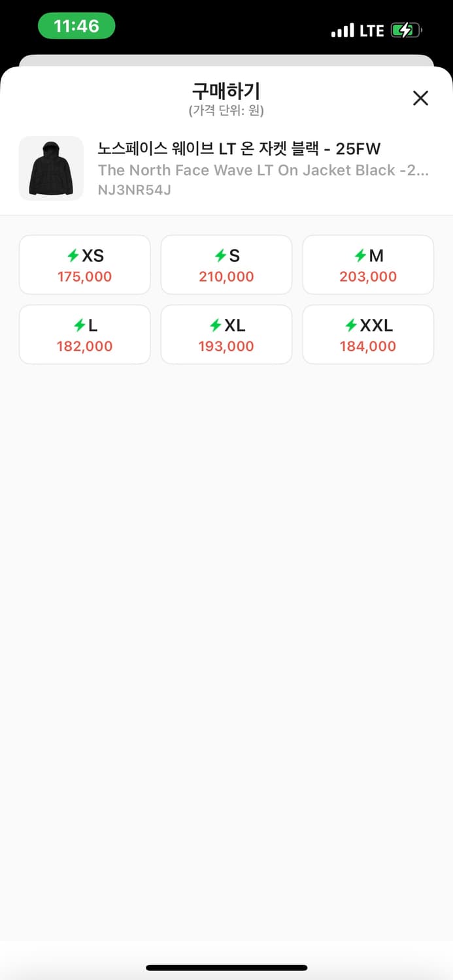Viewport: 453px width, 980px height.
Task: Tap the lightning icon next to L
Action: point(79,325)
